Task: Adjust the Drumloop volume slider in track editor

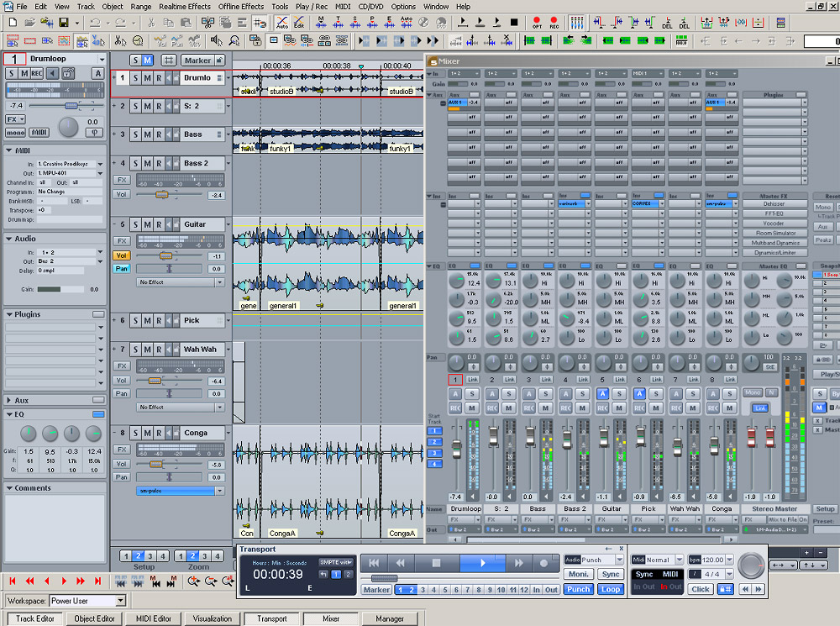Action: (x=71, y=106)
